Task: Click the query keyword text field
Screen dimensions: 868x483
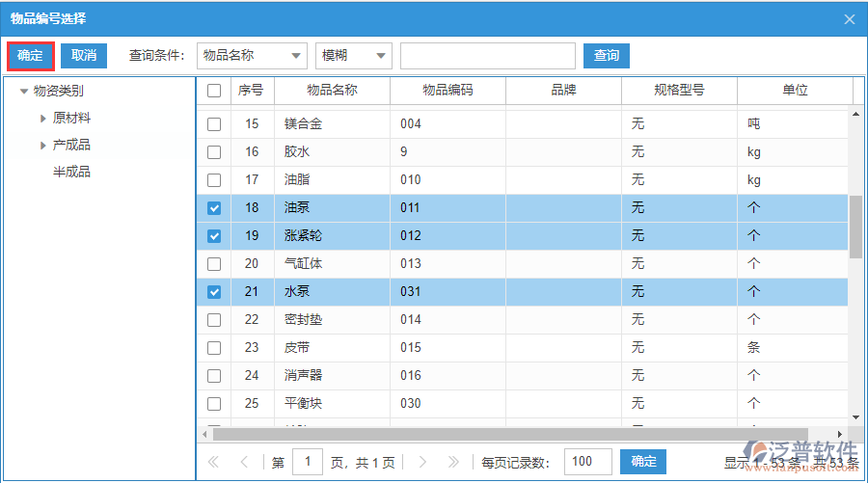Action: point(487,56)
